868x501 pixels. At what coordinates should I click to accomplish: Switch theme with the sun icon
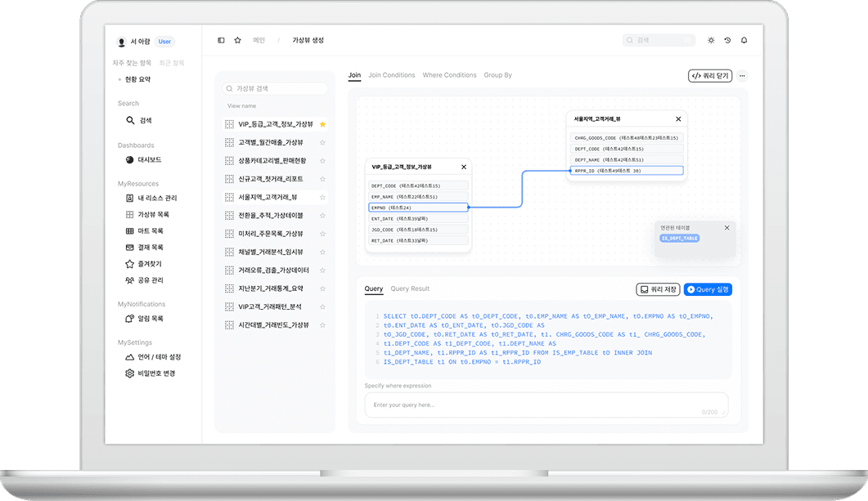pos(711,40)
